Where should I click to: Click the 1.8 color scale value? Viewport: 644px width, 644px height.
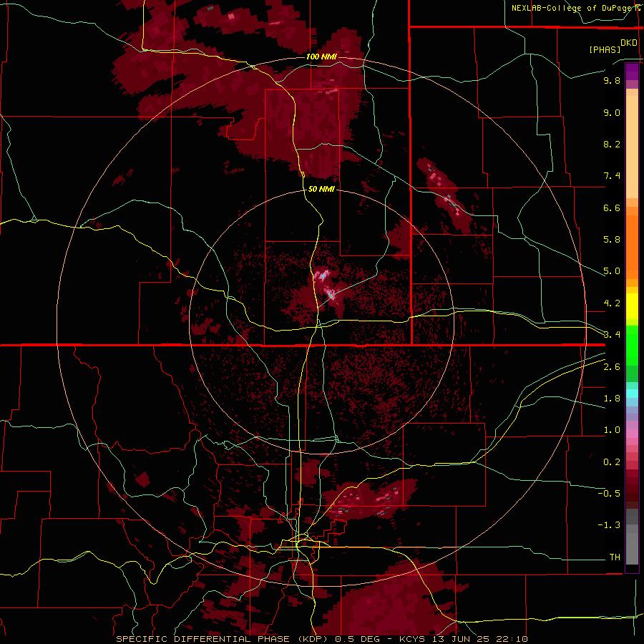click(x=612, y=399)
